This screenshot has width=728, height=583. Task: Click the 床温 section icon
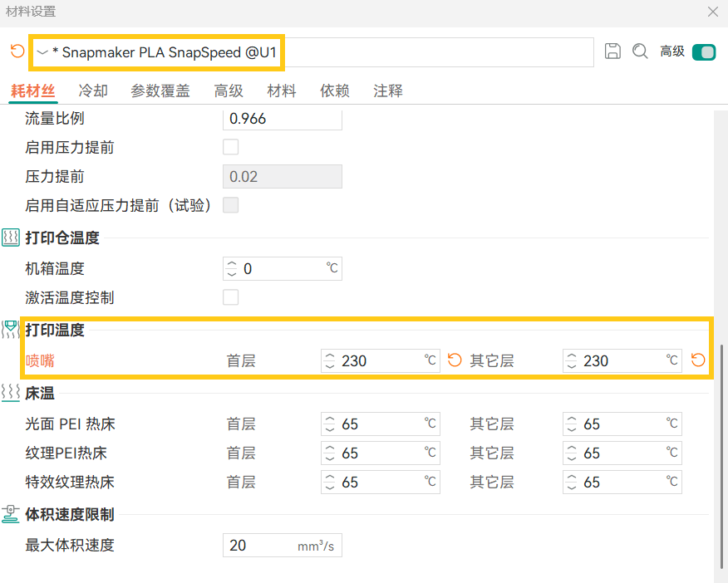(11, 392)
